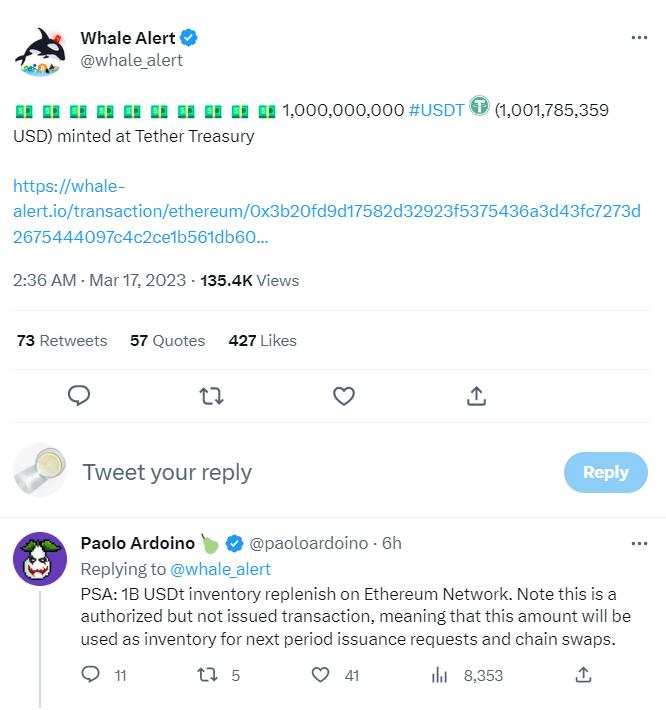The image size is (666, 710).
Task: Share Paolo Ardoino's reply
Action: click(583, 676)
